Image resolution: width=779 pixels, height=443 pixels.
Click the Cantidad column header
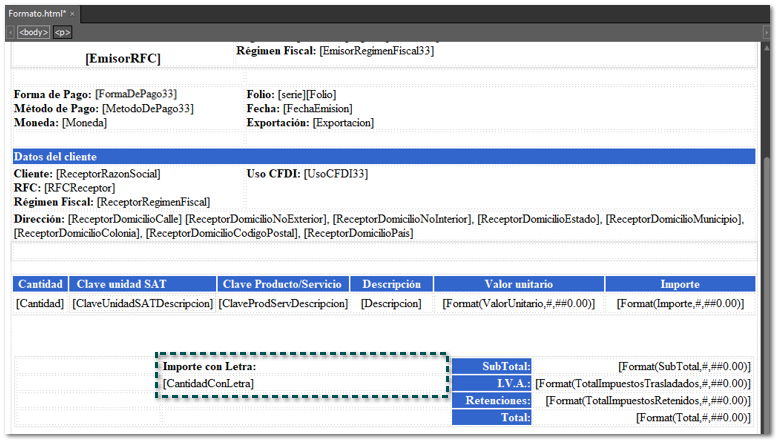tap(40, 284)
